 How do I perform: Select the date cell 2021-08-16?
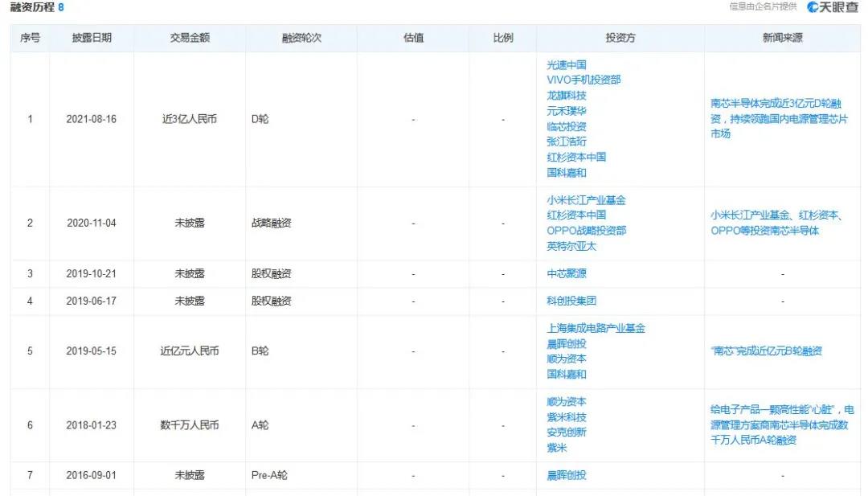92,119
